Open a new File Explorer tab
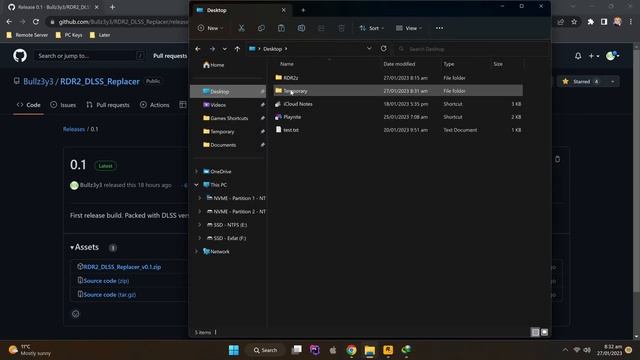The width and height of the screenshot is (640, 360). pos(303,10)
